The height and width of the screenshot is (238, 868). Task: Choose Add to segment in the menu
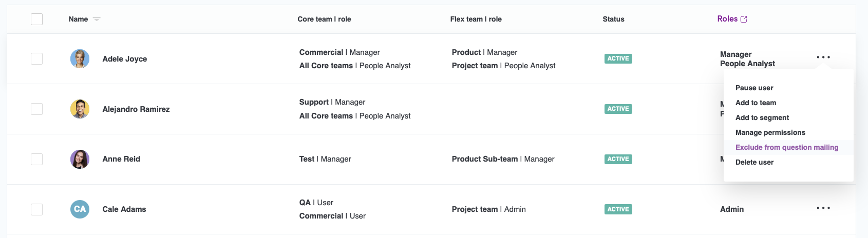click(x=762, y=117)
